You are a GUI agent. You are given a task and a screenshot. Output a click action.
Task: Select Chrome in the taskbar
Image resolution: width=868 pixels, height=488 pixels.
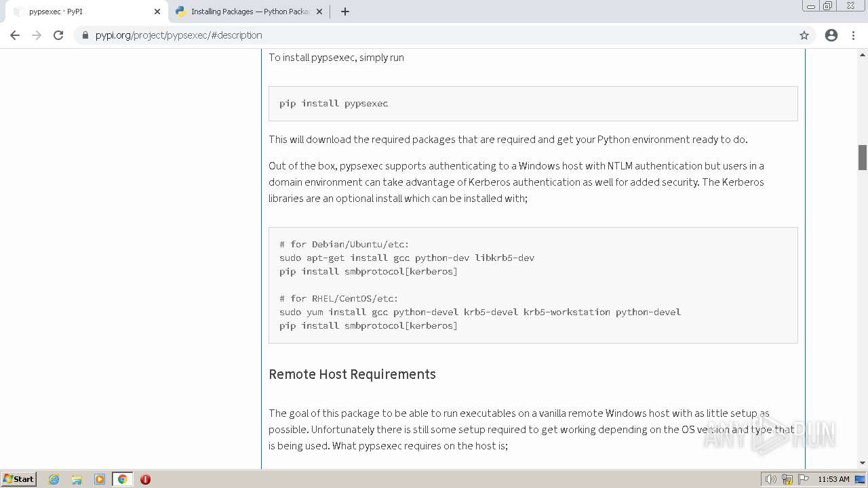coord(122,479)
